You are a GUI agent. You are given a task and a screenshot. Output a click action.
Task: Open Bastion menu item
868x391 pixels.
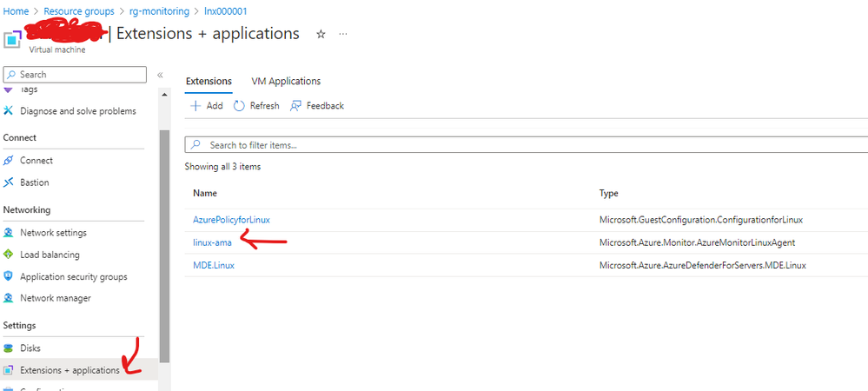35,182
